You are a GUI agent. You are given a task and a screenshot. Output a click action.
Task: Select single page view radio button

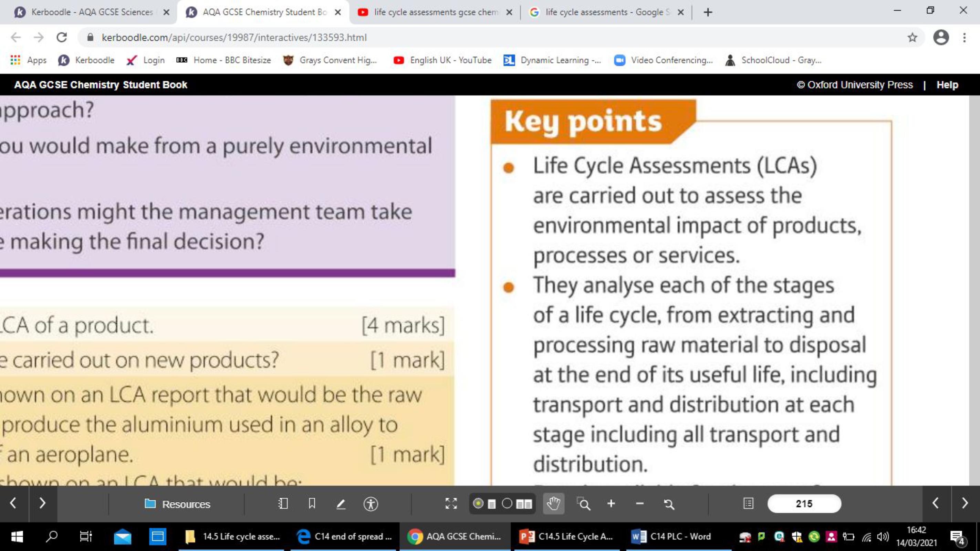tap(479, 503)
